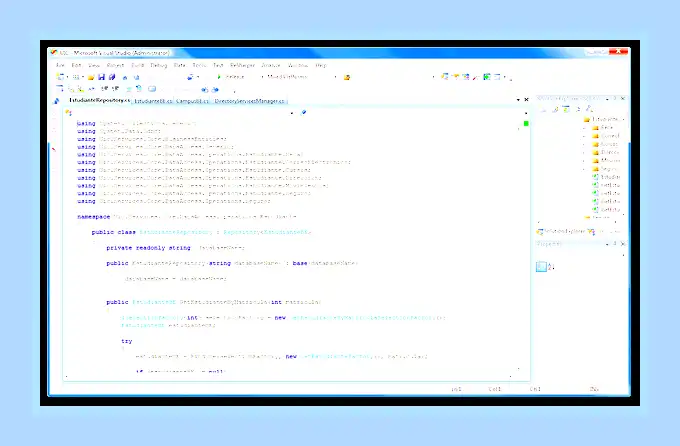Click the Redo toolbar icon
680x446 pixels.
[136, 77]
